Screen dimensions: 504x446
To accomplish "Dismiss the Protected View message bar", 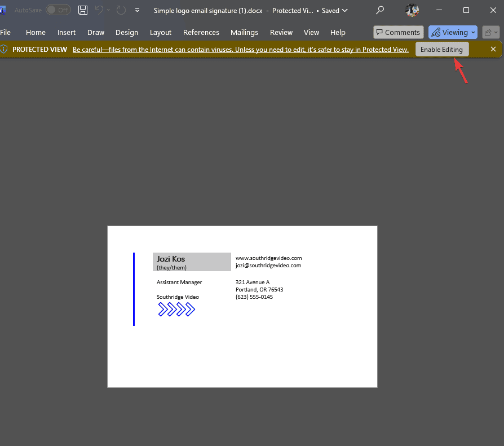I will point(493,49).
